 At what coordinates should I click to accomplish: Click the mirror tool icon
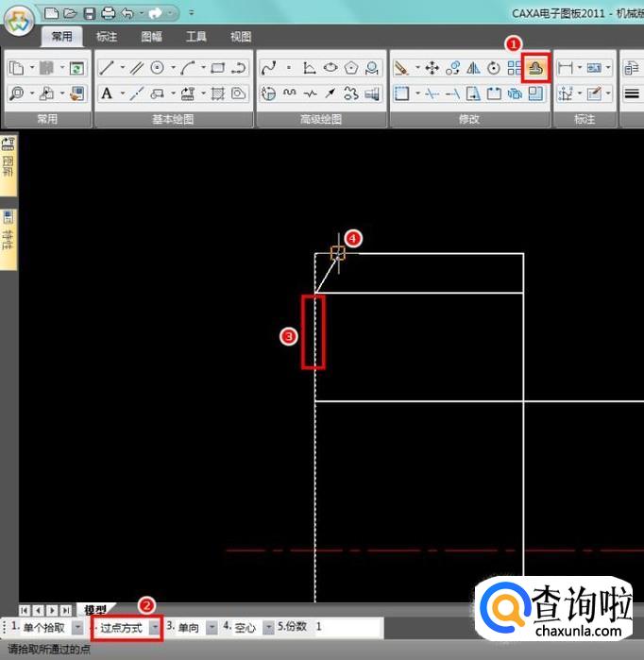click(x=474, y=68)
